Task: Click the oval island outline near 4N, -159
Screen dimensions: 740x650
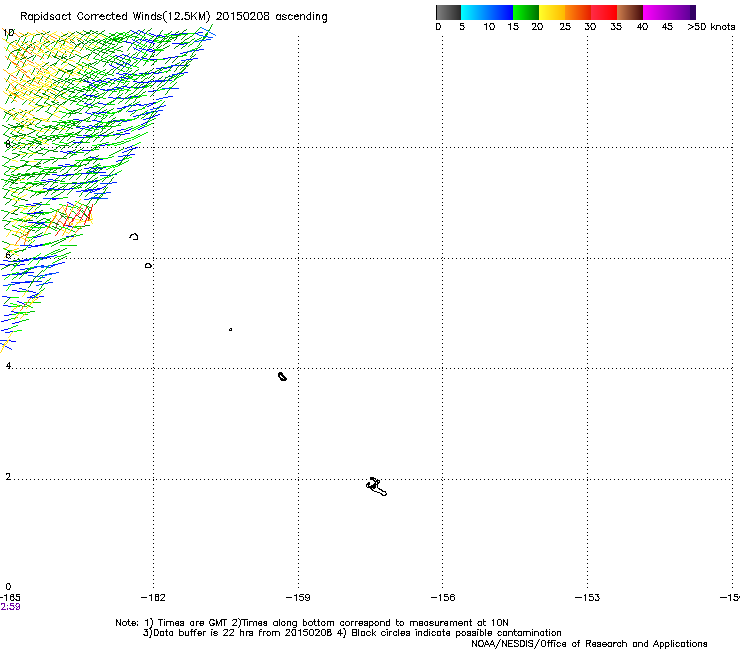Action: [282, 376]
